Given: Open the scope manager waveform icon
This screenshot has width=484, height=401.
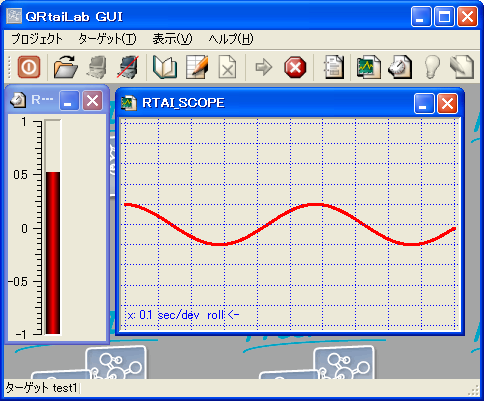Looking at the screenshot, I should (368, 67).
